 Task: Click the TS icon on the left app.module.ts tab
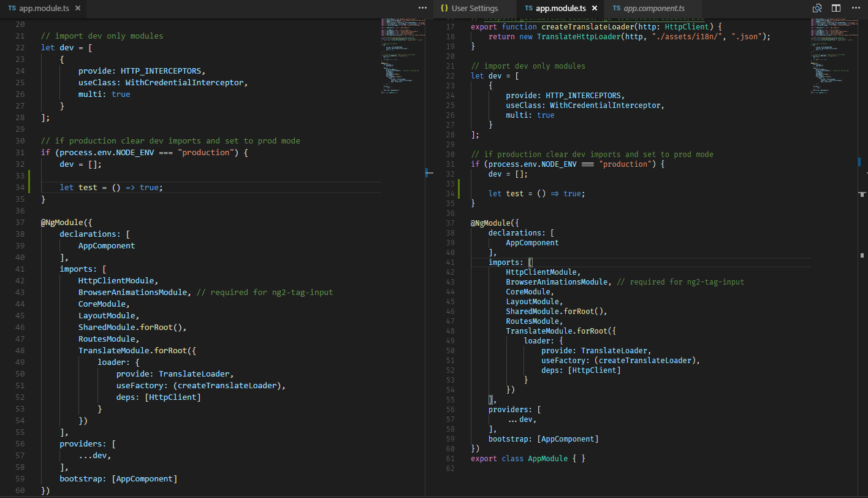[x=12, y=9]
